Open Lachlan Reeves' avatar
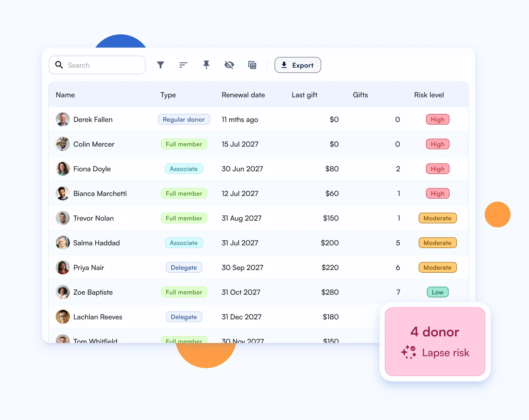This screenshot has width=529, height=420. 63,317
